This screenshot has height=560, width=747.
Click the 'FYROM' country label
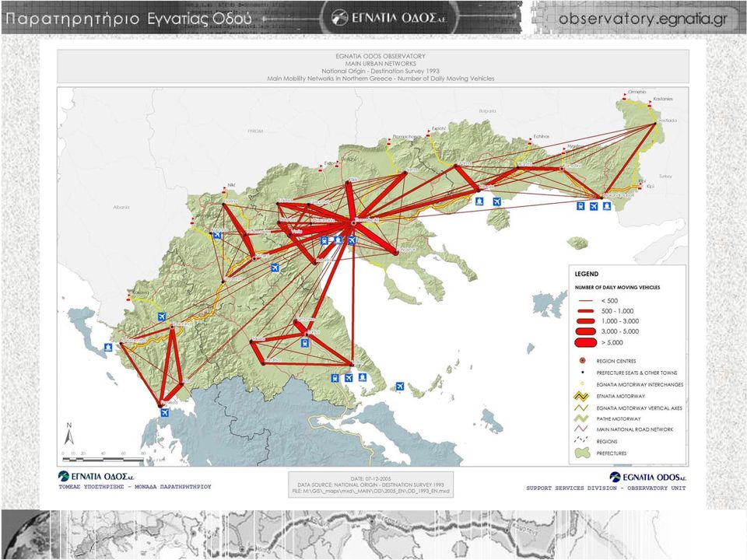coord(255,131)
